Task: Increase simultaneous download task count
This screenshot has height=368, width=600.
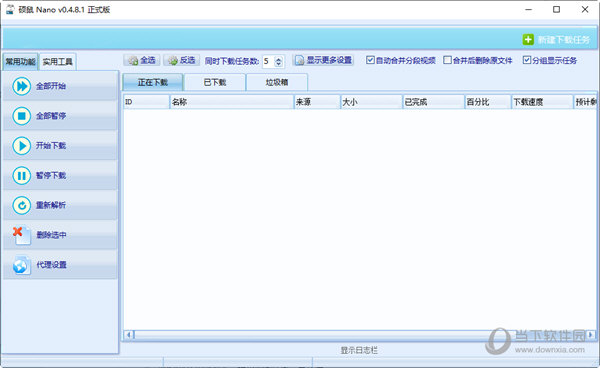Action: coord(279,59)
